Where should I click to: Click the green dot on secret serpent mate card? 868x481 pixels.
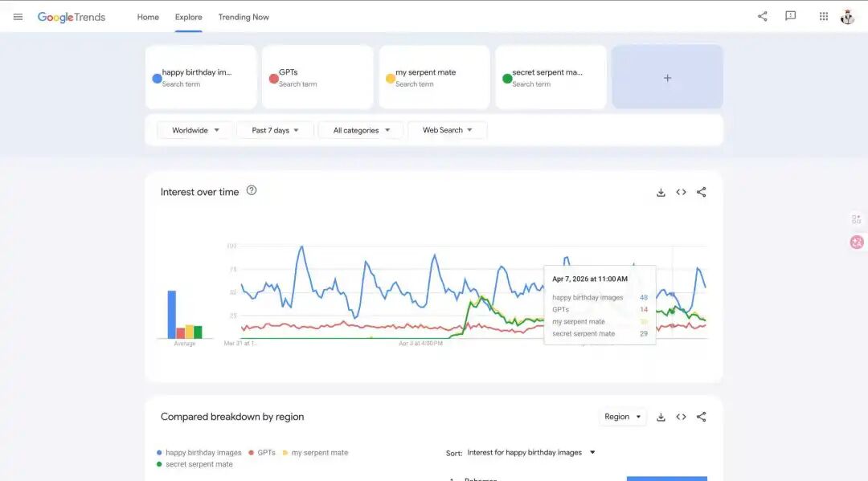[507, 79]
